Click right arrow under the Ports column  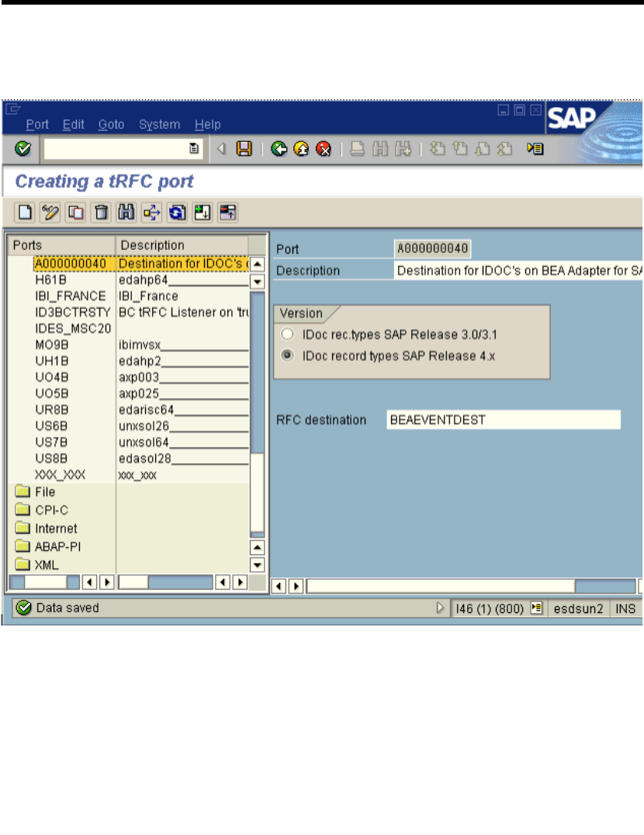click(x=107, y=582)
